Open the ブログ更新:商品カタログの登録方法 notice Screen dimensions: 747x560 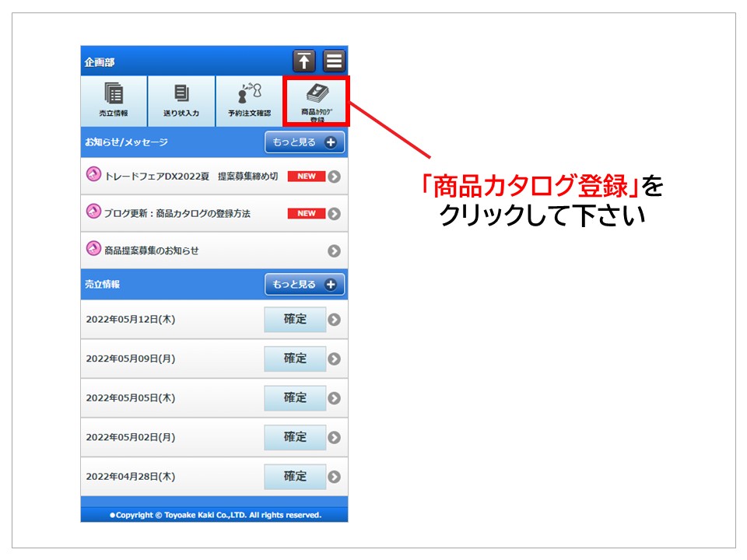click(x=177, y=213)
